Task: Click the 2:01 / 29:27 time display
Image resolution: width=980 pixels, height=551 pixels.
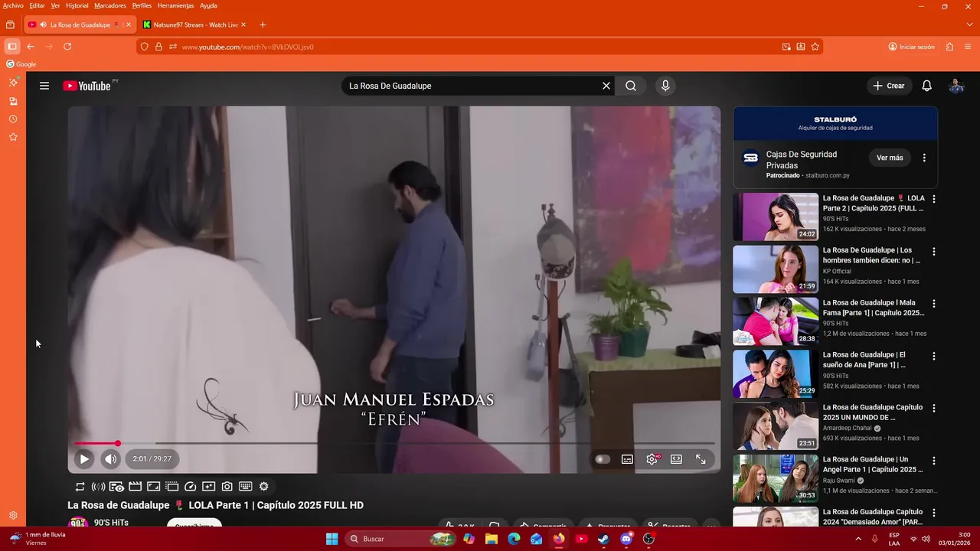Action: (x=152, y=459)
